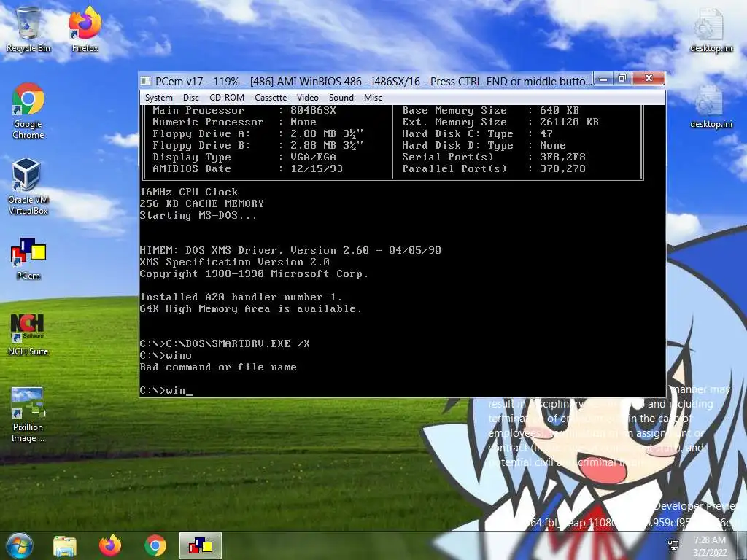Viewport: 747px width, 560px height.
Task: Open the Disc menu in PCem
Action: [x=190, y=98]
